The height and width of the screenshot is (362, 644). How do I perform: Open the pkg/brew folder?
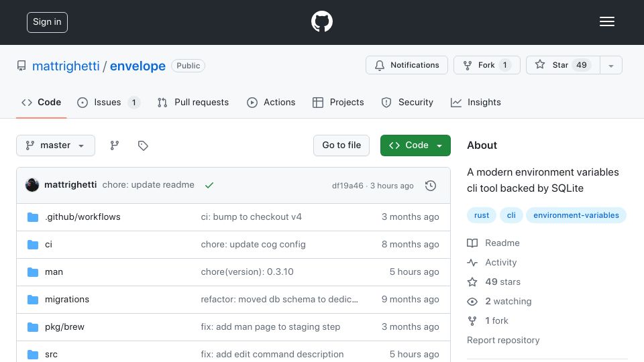[64, 326]
